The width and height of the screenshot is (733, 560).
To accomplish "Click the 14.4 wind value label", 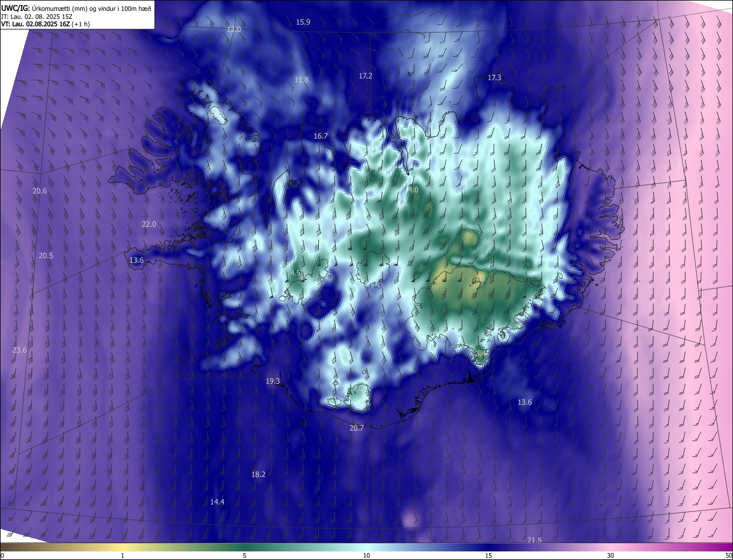I will [217, 502].
